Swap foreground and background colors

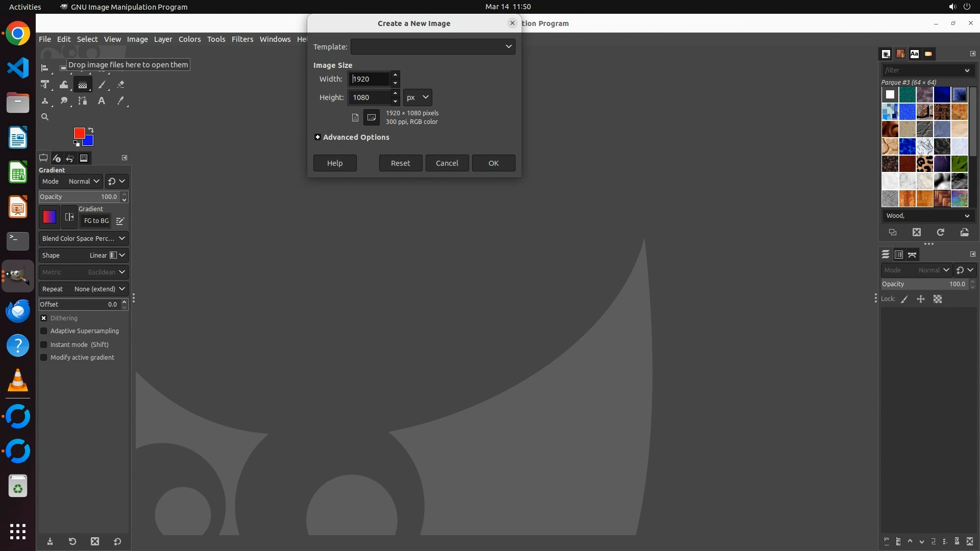(x=91, y=130)
